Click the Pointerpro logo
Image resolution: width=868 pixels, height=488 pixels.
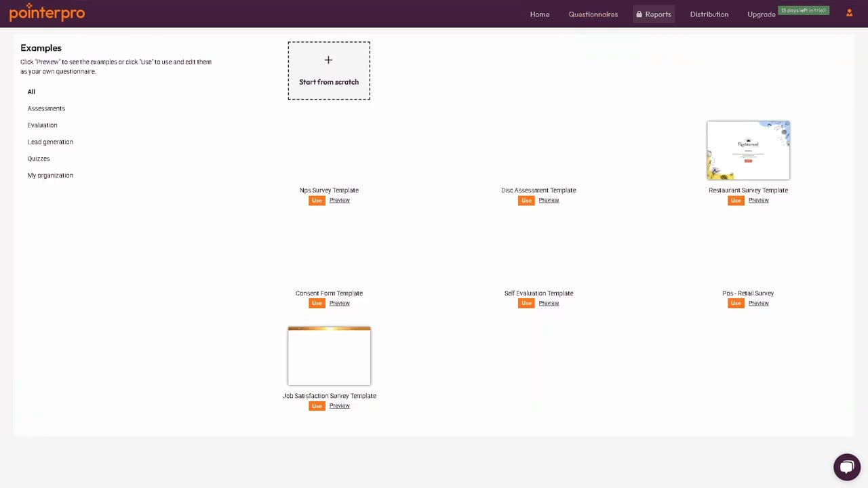point(47,13)
